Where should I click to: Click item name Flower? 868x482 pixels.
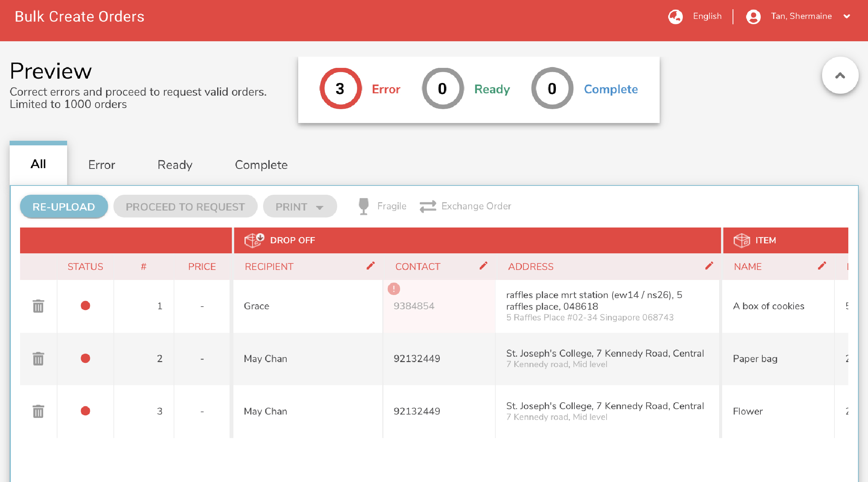(748, 411)
